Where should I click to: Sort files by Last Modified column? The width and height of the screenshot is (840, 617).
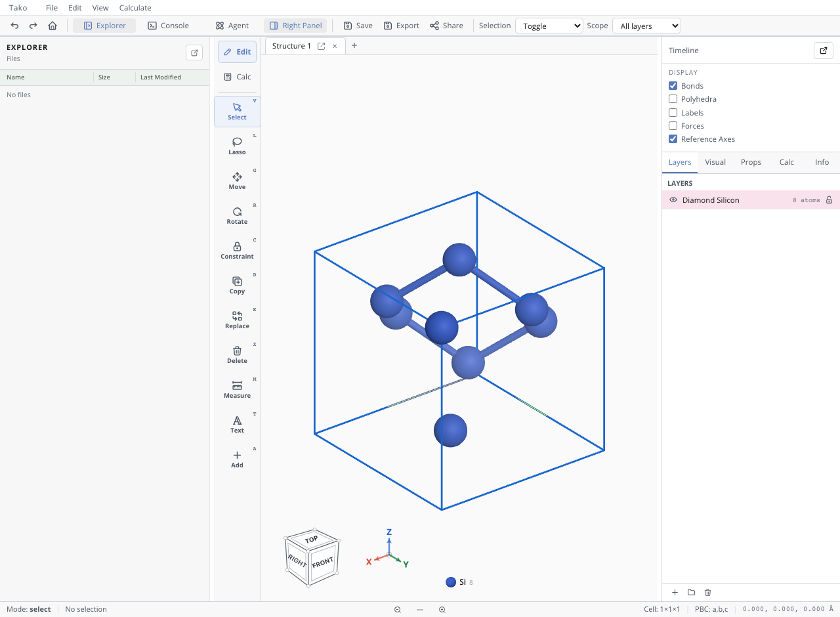[x=161, y=77]
